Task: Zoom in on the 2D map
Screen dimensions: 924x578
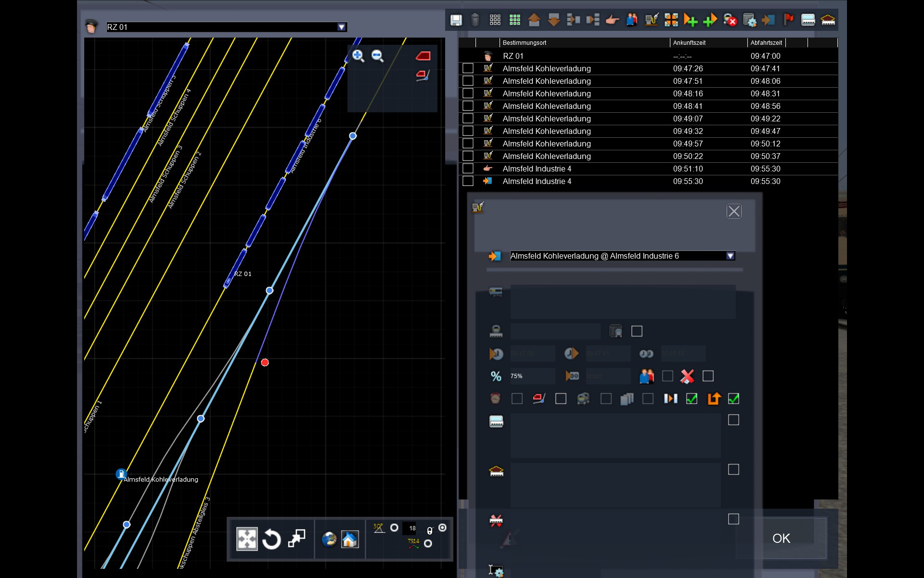Action: [x=358, y=56]
